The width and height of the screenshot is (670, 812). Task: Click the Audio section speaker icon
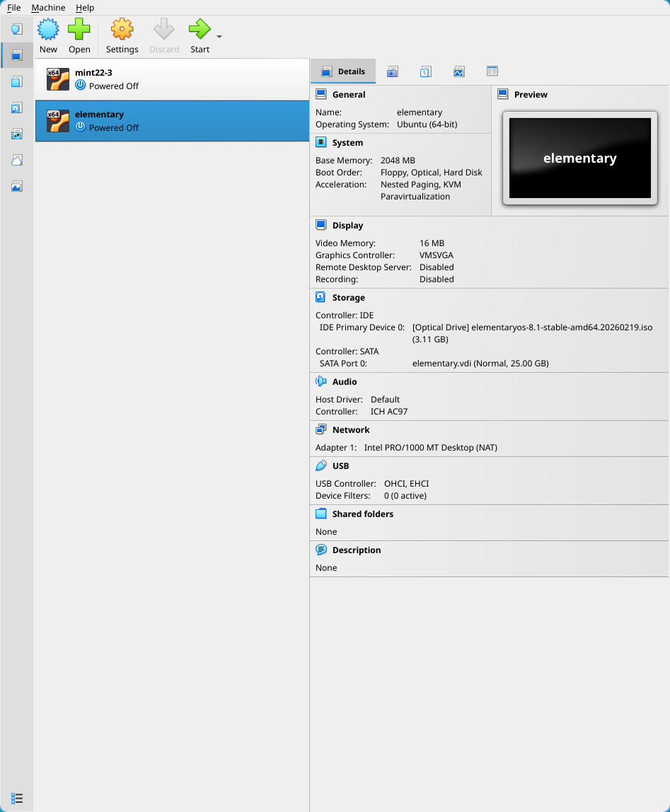[x=320, y=381]
